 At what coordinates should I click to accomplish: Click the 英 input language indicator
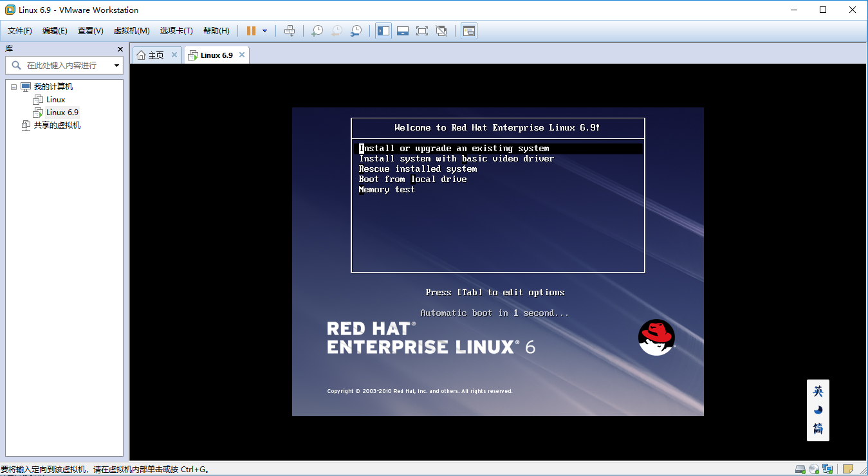pos(818,391)
